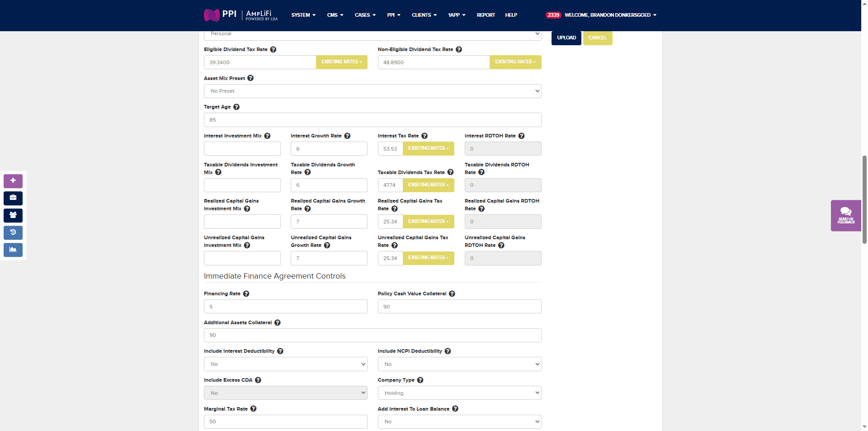868x431 pixels.
Task: Open Existing Rates for Realized Capital Gains Tax
Action: pyautogui.click(x=429, y=222)
